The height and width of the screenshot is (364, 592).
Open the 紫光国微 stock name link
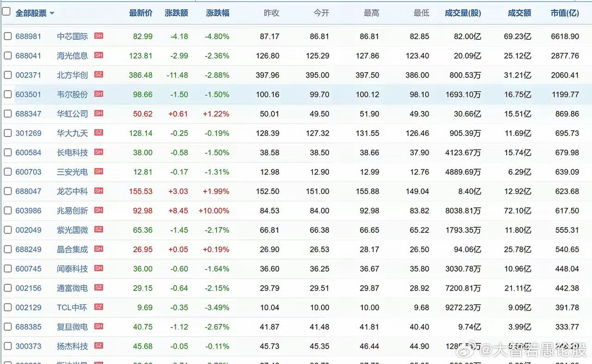pyautogui.click(x=72, y=231)
